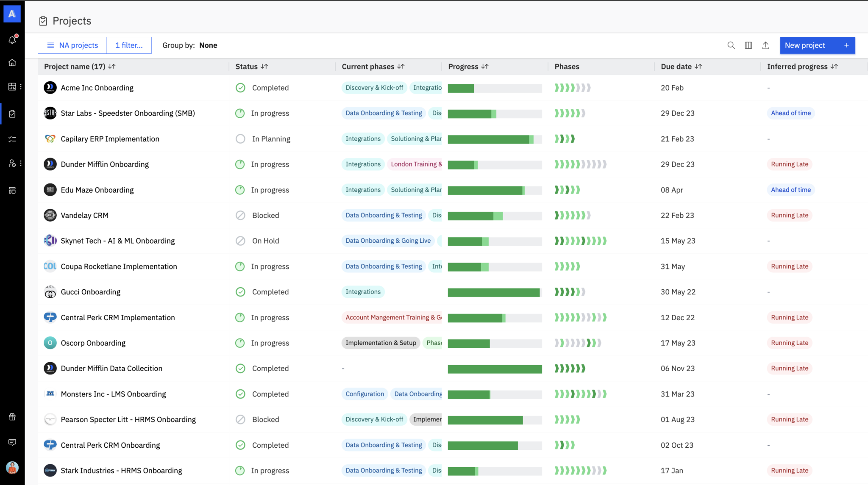Open the NA projects view selector
The height and width of the screenshot is (485, 868).
click(x=72, y=45)
